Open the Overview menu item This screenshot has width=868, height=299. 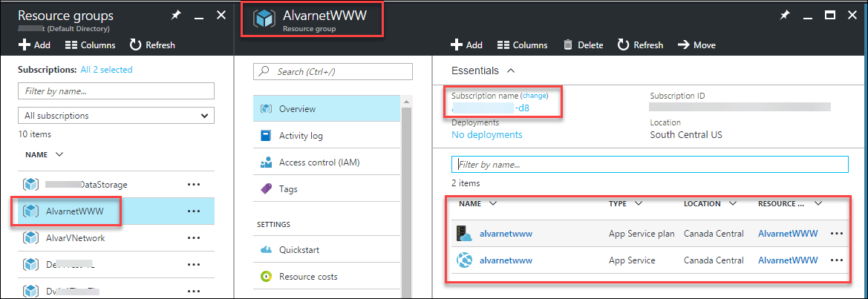pyautogui.click(x=327, y=109)
